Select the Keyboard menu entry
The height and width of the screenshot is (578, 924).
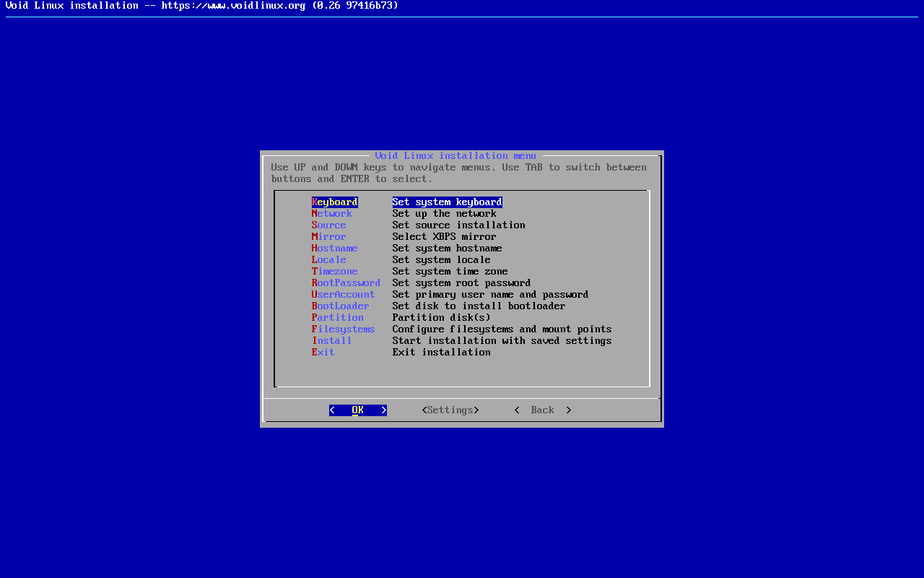(x=334, y=202)
